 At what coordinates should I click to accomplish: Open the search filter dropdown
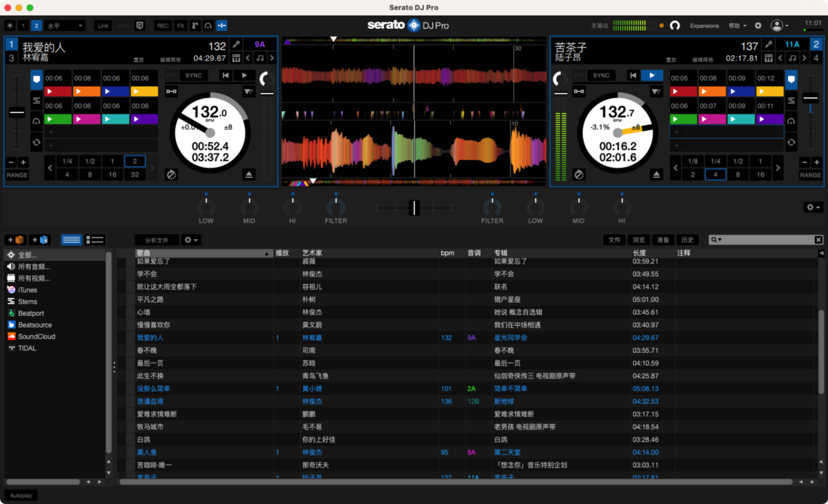pos(716,240)
